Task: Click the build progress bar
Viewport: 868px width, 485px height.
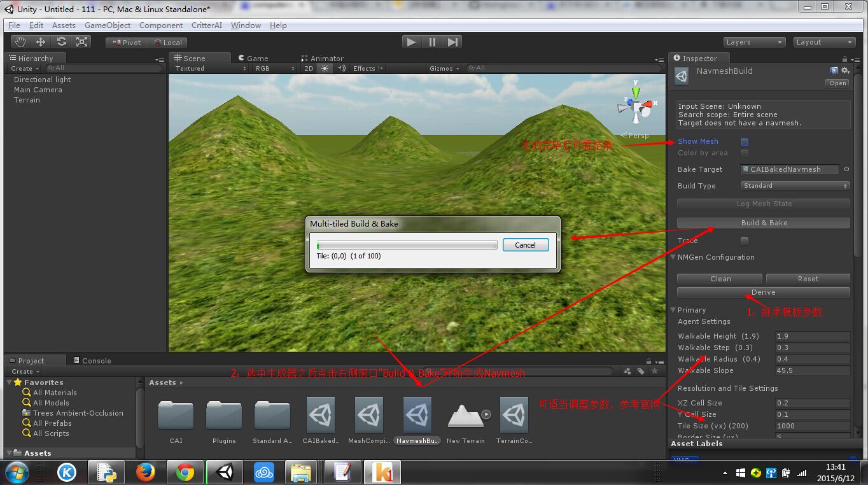Action: pyautogui.click(x=407, y=245)
